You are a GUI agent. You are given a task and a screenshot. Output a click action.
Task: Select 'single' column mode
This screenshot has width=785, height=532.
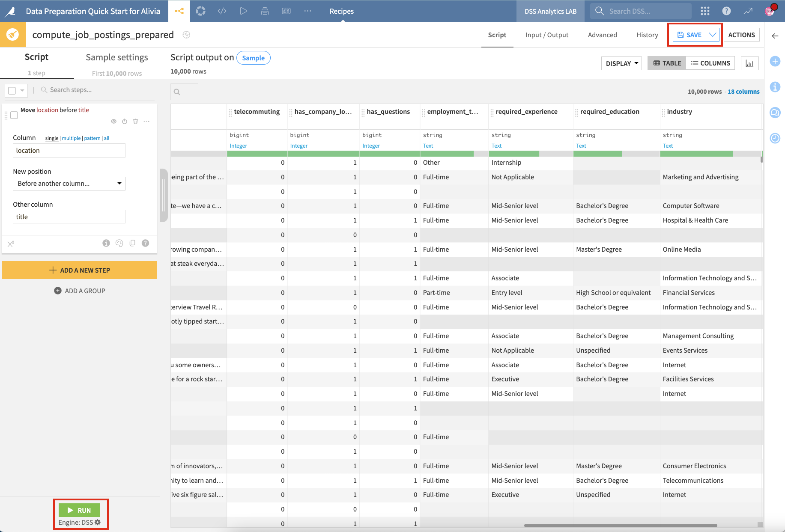point(52,138)
